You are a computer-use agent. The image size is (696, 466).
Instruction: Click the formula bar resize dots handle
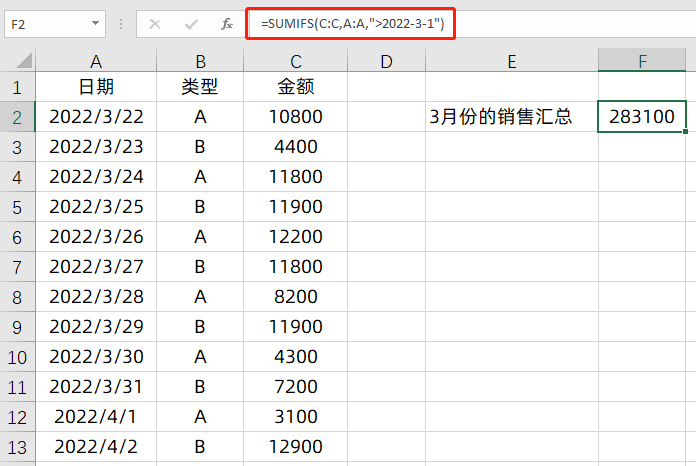click(121, 24)
